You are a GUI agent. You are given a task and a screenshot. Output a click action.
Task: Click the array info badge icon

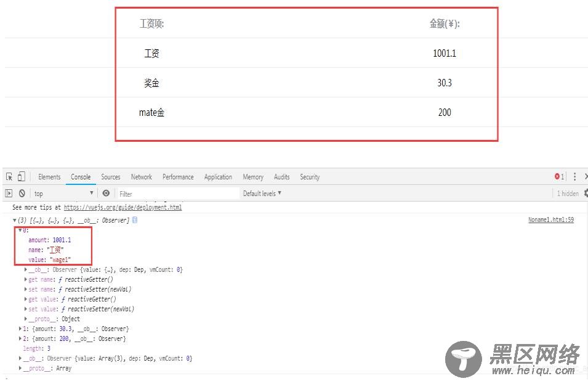point(135,220)
